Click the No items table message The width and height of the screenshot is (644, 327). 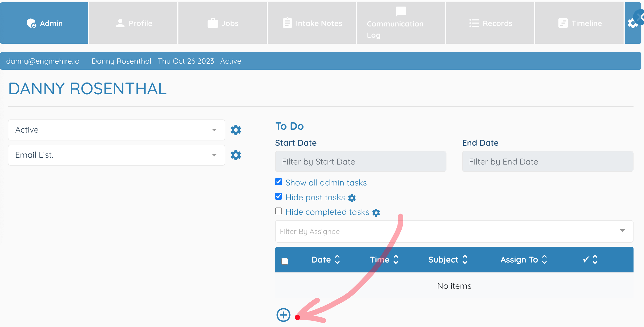click(x=454, y=286)
